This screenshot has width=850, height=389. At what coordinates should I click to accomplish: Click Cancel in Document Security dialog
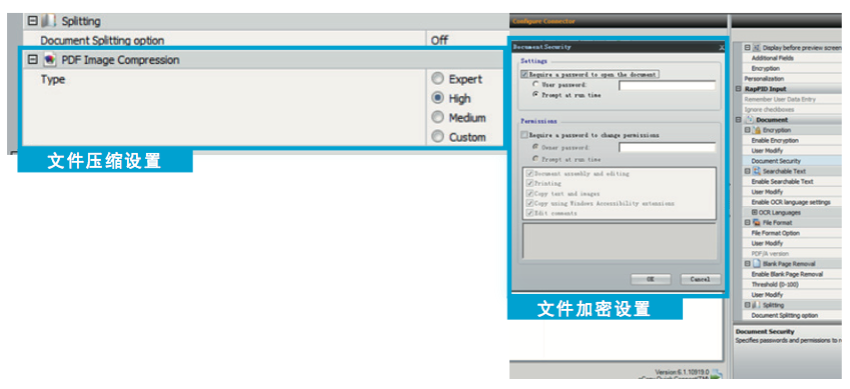click(x=700, y=279)
